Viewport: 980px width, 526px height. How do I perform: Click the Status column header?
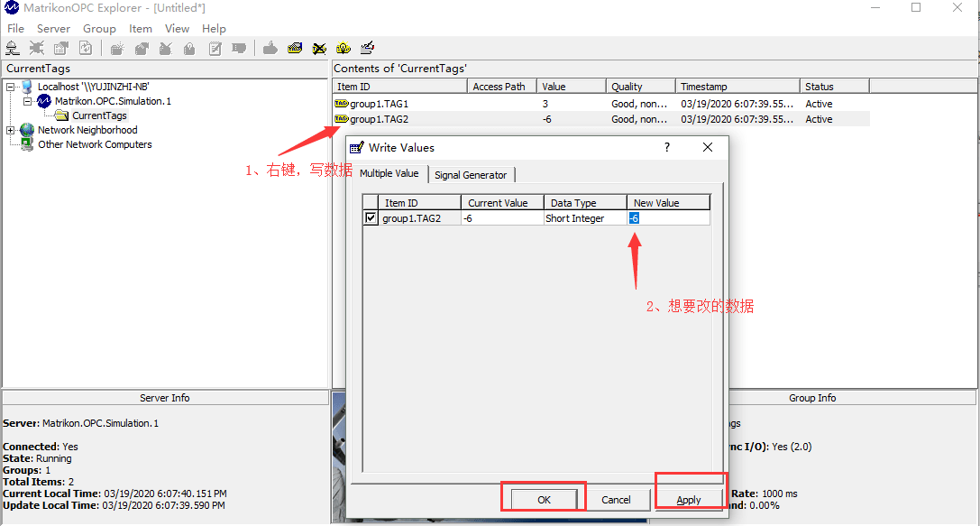click(834, 87)
